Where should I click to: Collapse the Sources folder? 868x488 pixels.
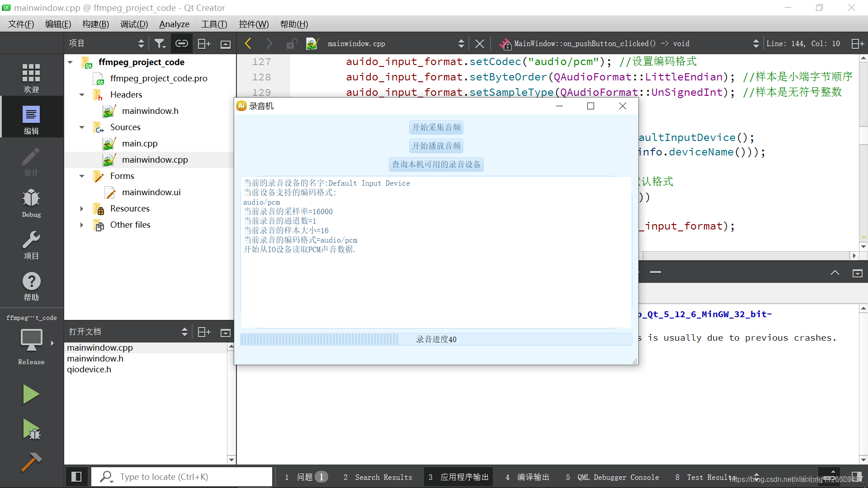click(82, 127)
